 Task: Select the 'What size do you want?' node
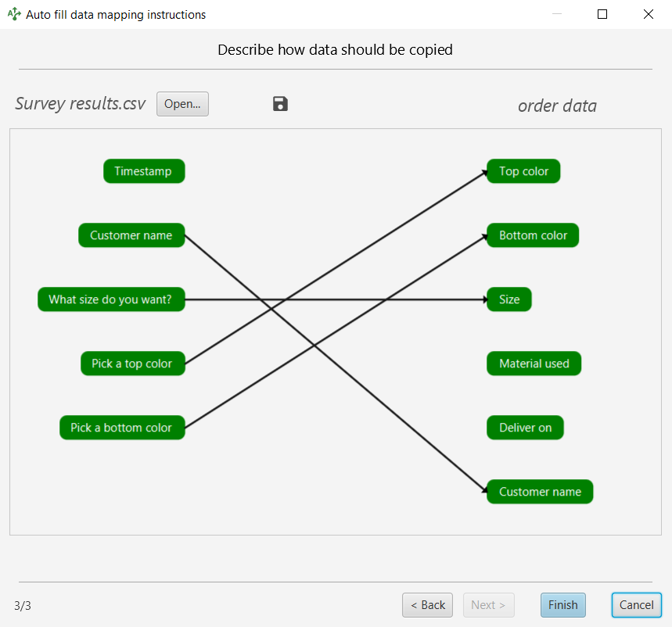coord(111,299)
